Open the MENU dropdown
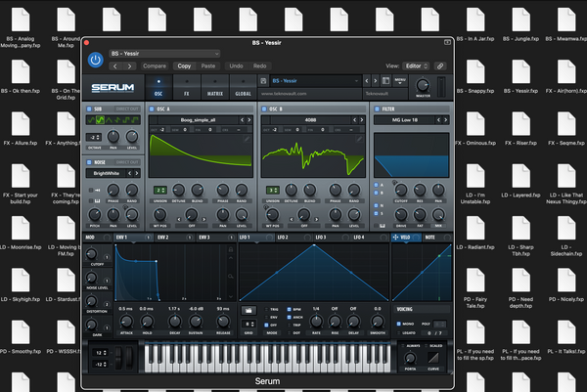This screenshot has height=392, width=587. (400, 81)
